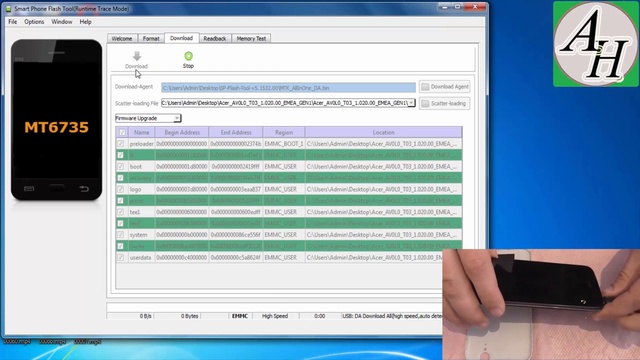Open the Scatter-loading file chooser button
Screen dimensions: 640x360
(445, 103)
